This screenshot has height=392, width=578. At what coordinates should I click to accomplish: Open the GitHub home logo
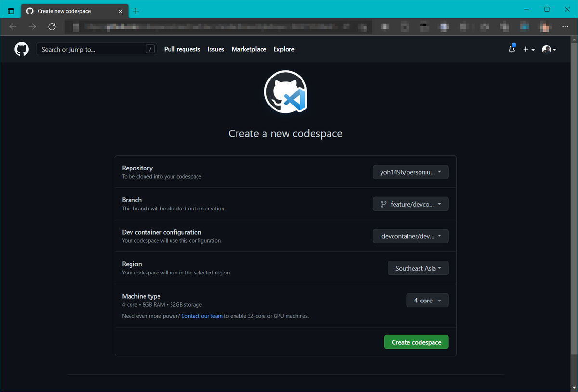tap(22, 49)
